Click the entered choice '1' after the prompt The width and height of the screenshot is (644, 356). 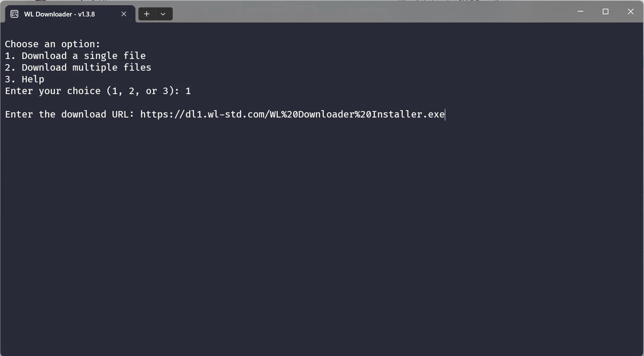point(188,91)
